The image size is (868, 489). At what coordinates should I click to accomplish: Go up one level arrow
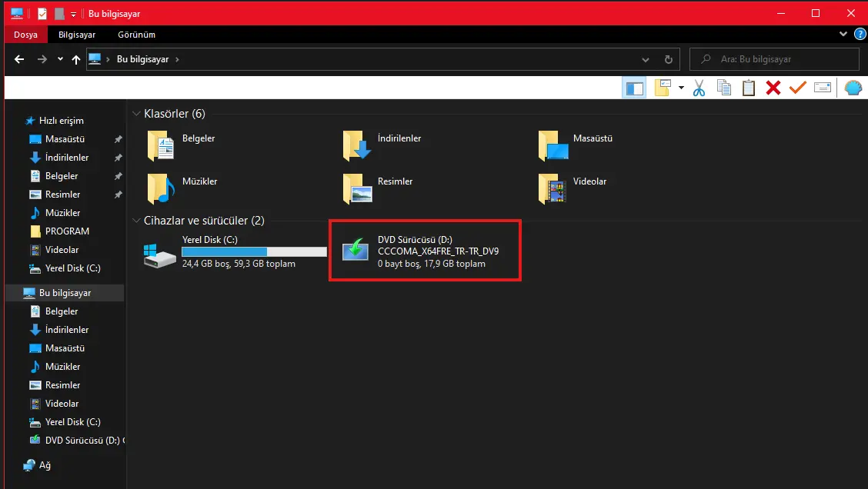[x=76, y=59]
